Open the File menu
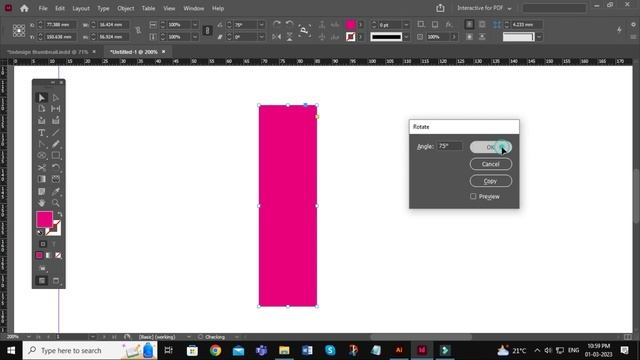 43,8
